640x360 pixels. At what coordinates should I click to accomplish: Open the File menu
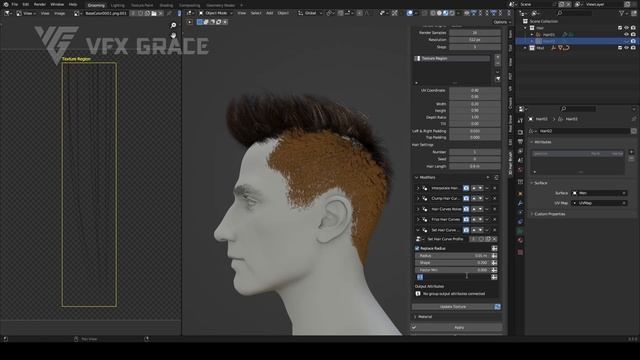[15, 4]
